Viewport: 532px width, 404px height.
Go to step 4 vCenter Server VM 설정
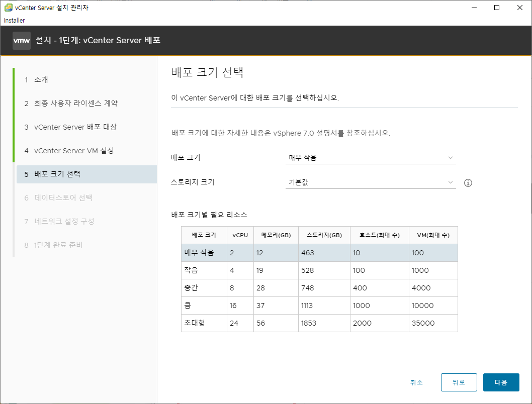[x=86, y=150]
